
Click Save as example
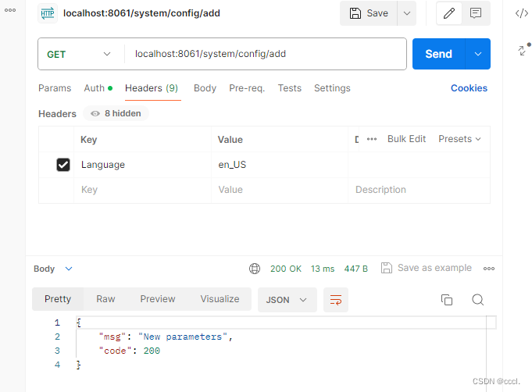[x=426, y=268]
